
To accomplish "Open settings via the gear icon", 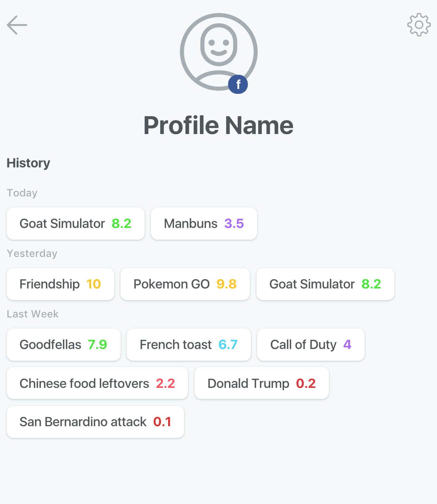I will pyautogui.click(x=419, y=25).
